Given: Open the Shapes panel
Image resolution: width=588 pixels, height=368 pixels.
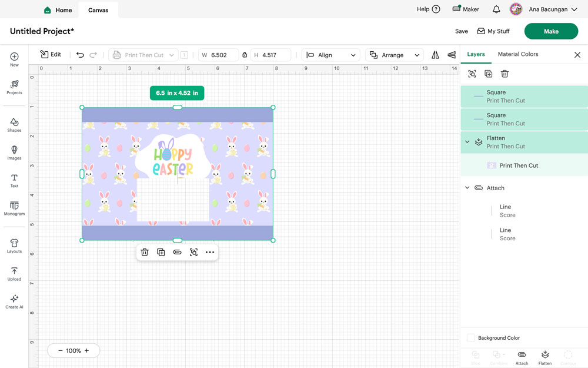Looking at the screenshot, I should (x=14, y=125).
